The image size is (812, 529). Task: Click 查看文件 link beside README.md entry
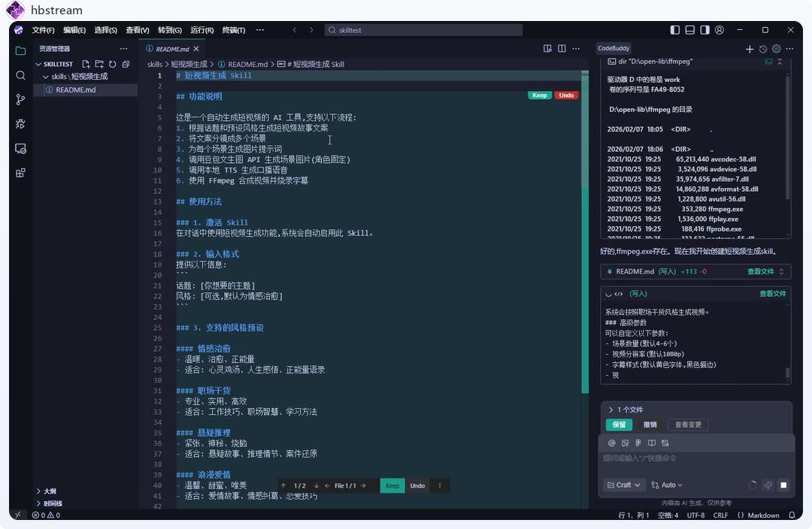coord(761,271)
